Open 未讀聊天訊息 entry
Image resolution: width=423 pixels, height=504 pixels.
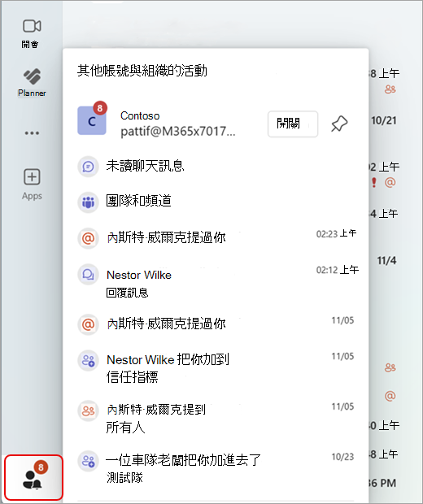216,167
